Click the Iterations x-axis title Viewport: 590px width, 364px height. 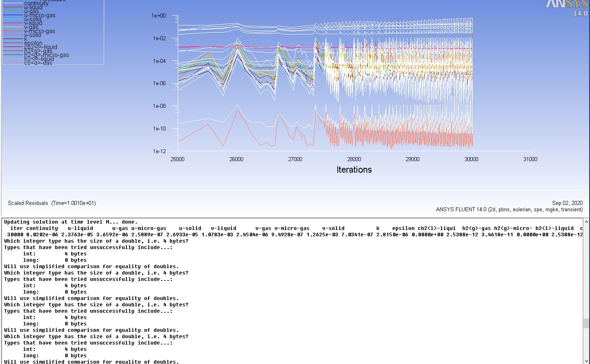pyautogui.click(x=354, y=169)
